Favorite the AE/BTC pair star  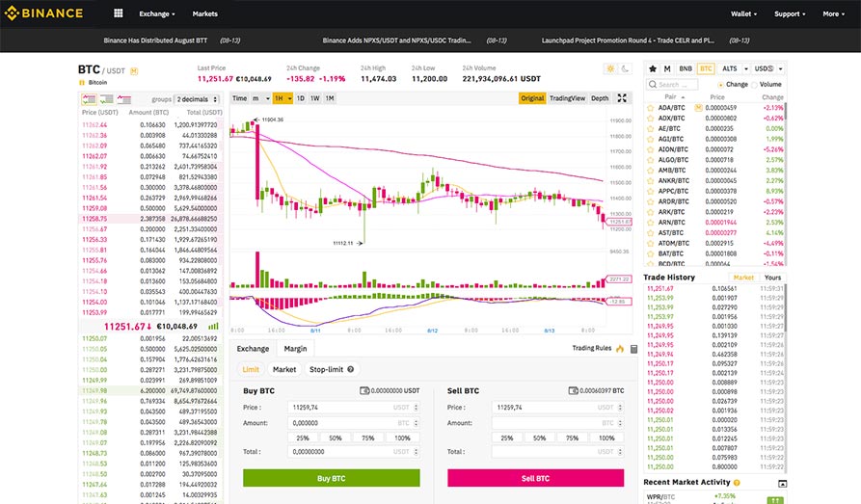(651, 128)
